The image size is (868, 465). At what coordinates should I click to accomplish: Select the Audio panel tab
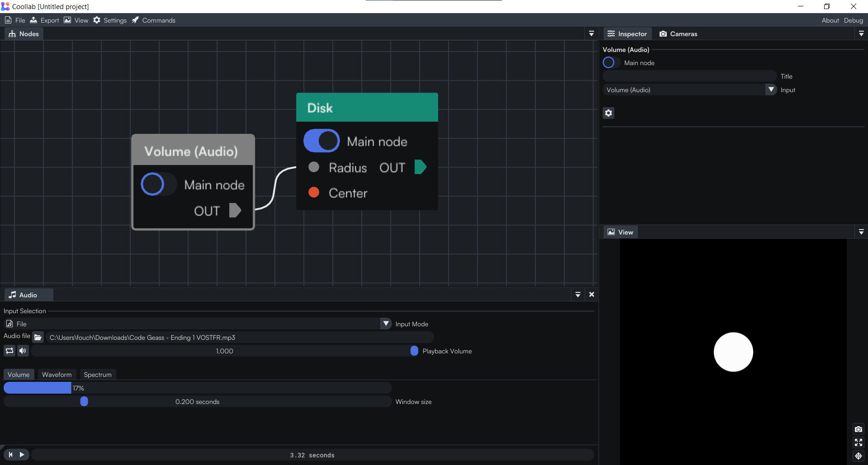pyautogui.click(x=28, y=295)
